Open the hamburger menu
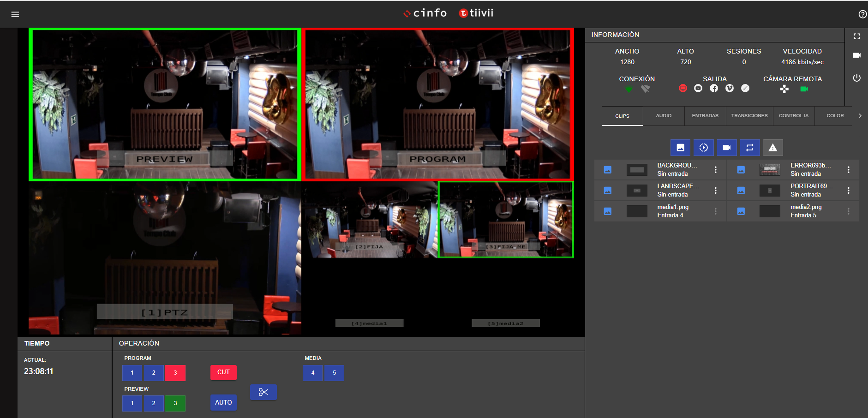Viewport: 868px width, 418px height. point(15,14)
